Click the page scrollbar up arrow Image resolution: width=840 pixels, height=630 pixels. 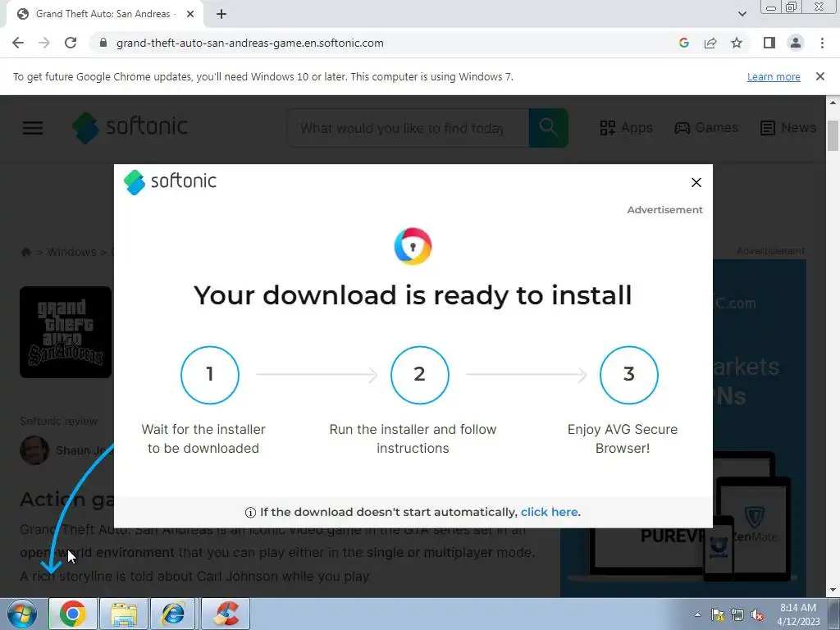pyautogui.click(x=833, y=102)
